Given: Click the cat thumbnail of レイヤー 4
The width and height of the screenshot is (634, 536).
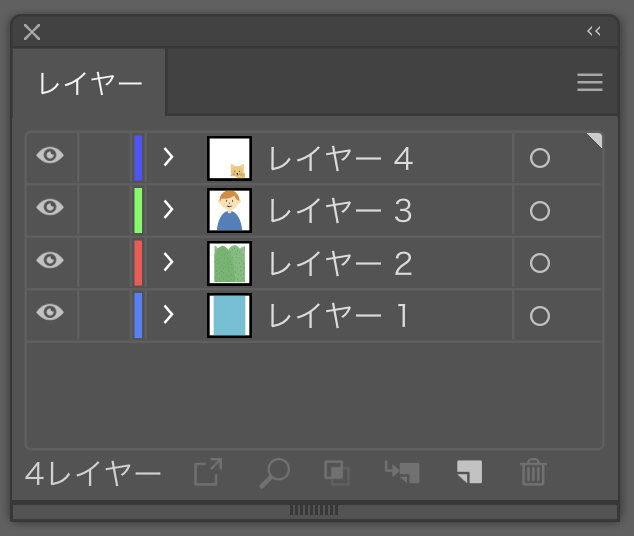Looking at the screenshot, I should point(229,158).
